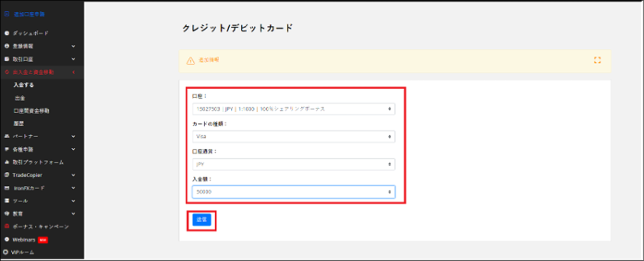This screenshot has width=644, height=261.
Task: Click the fullscreen expand icon in banner
Action: point(597,60)
